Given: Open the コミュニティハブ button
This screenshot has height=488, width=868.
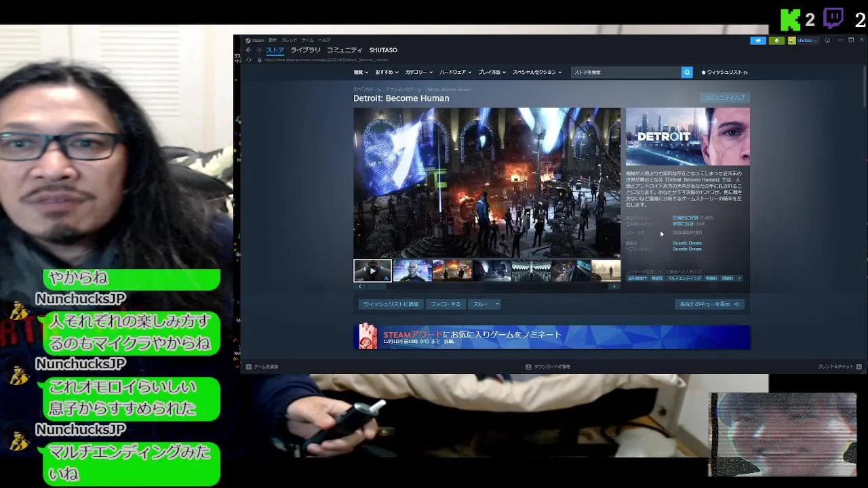Looking at the screenshot, I should tap(724, 98).
